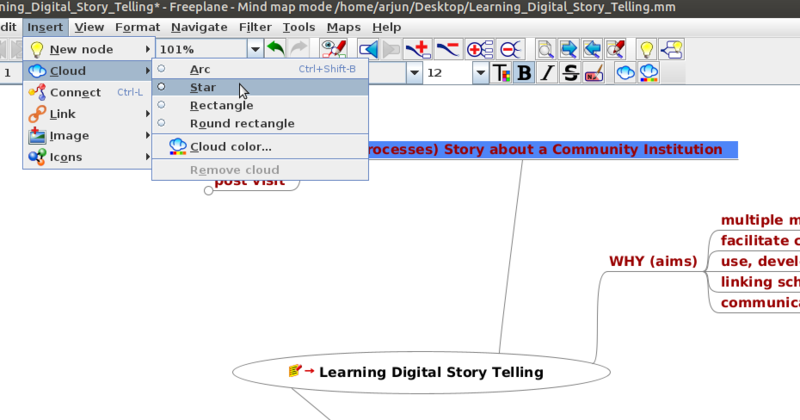Open text color icon
This screenshot has height=420, width=800.
click(502, 73)
